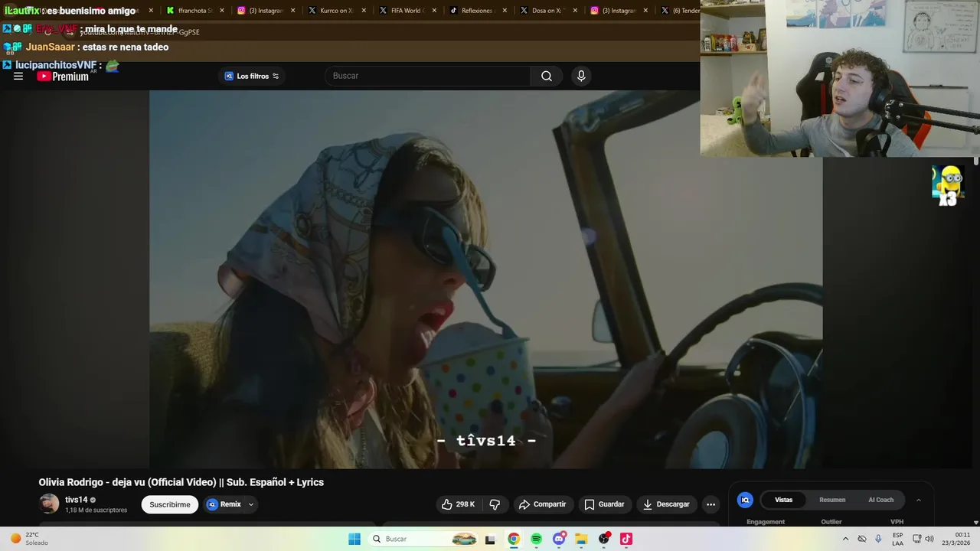The width and height of the screenshot is (980, 551).
Task: Open Google Chrome from the taskbar
Action: click(514, 539)
